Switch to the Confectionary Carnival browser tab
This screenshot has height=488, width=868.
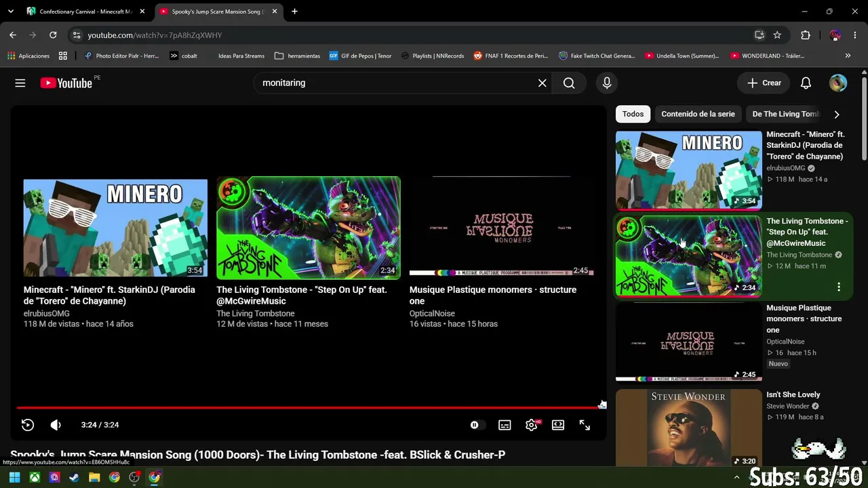(x=85, y=12)
